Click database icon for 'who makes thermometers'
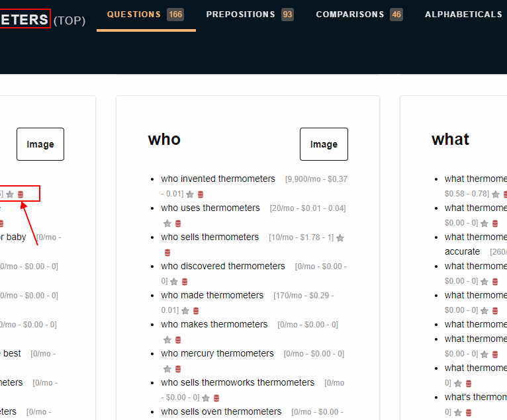Image resolution: width=507 pixels, height=420 pixels. coord(178,340)
